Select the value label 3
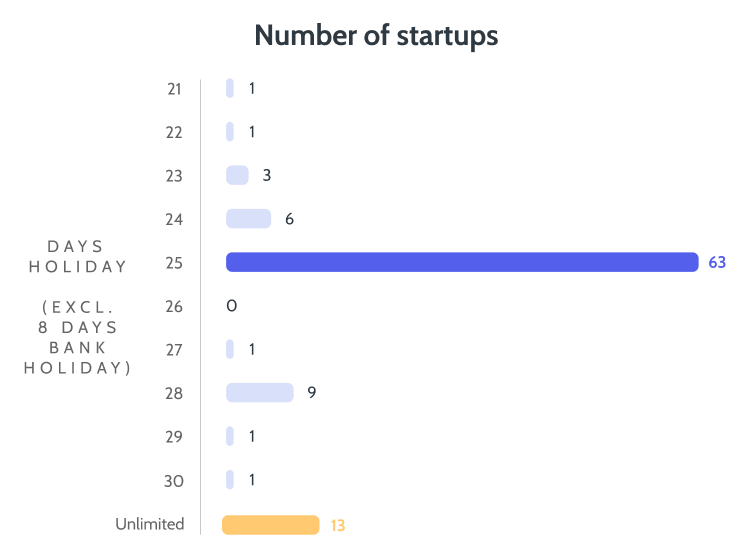This screenshot has height=558, width=753. (267, 175)
